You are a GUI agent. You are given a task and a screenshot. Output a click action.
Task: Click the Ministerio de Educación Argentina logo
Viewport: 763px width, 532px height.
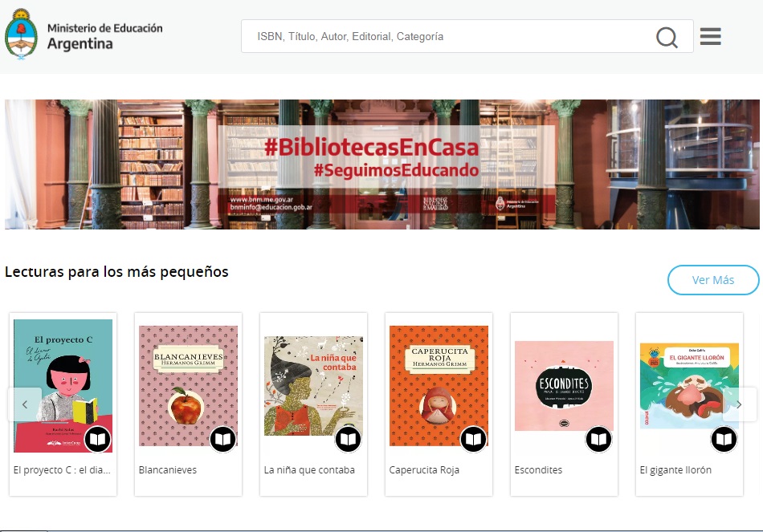(84, 37)
